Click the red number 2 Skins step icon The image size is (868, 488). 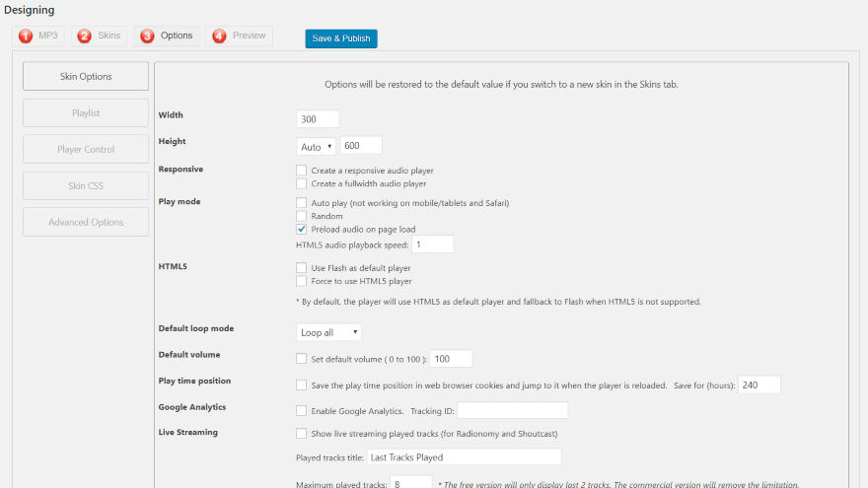[85, 36]
